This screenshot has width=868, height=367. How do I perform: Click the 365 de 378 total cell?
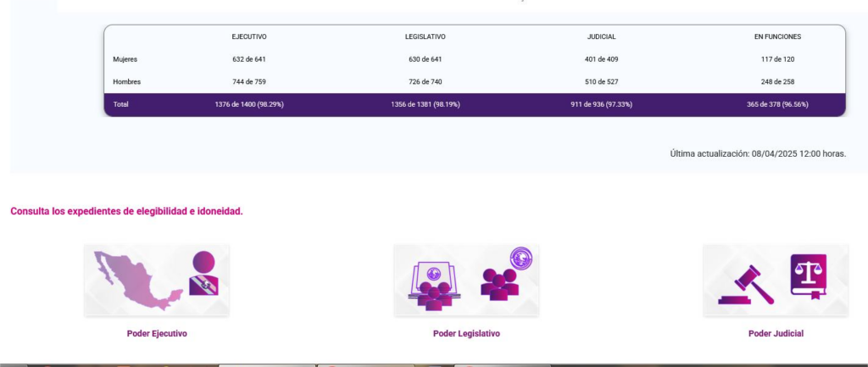(777, 104)
